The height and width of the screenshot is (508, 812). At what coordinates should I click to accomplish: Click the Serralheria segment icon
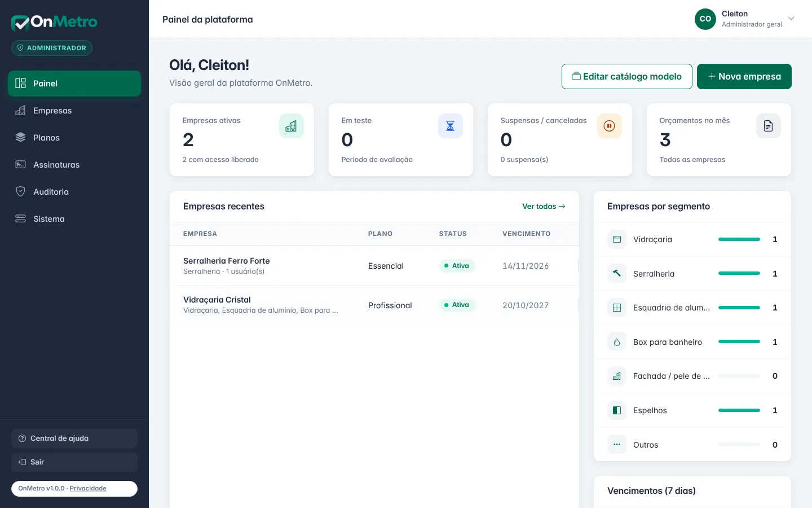(x=617, y=274)
